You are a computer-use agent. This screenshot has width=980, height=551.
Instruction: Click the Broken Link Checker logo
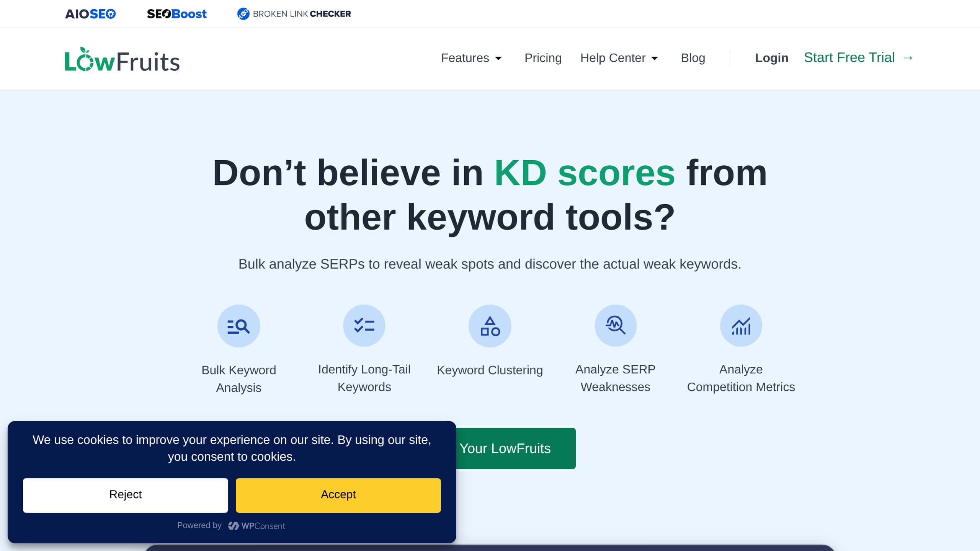294,14
